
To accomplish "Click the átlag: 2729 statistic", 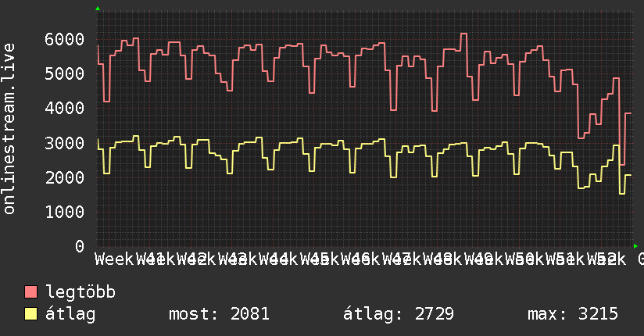I will click(x=399, y=314).
